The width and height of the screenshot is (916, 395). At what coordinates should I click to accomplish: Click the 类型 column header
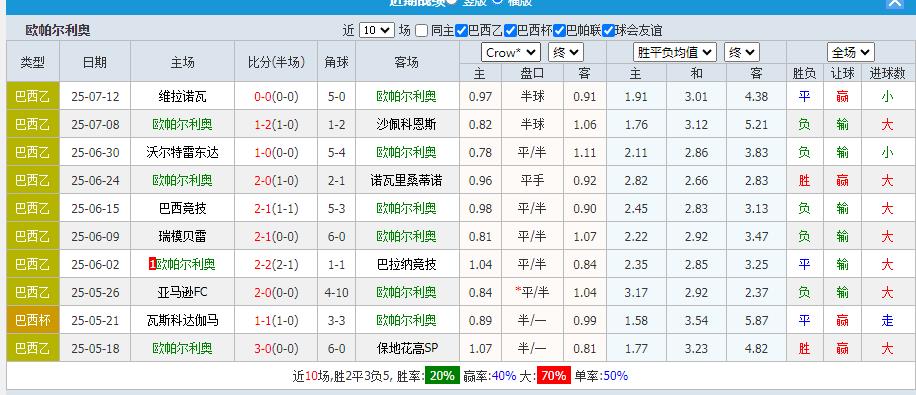tap(33, 62)
